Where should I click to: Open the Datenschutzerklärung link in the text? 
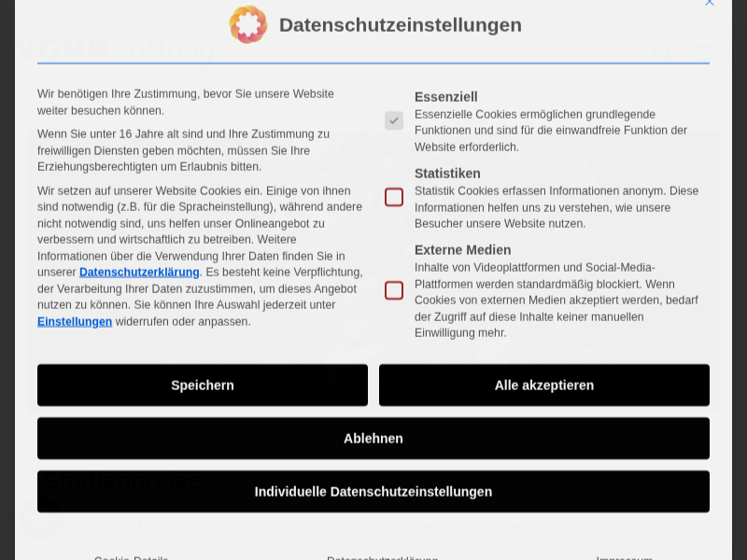pos(139,273)
